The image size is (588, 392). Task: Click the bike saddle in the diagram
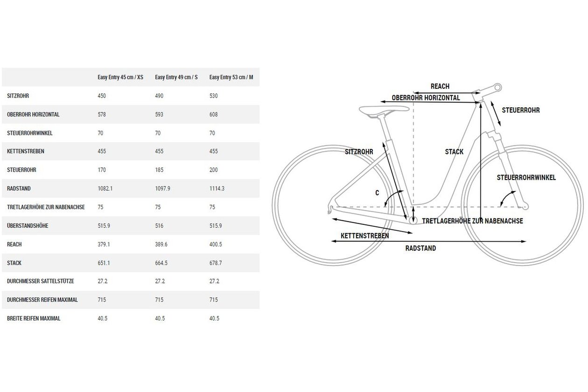[384, 110]
